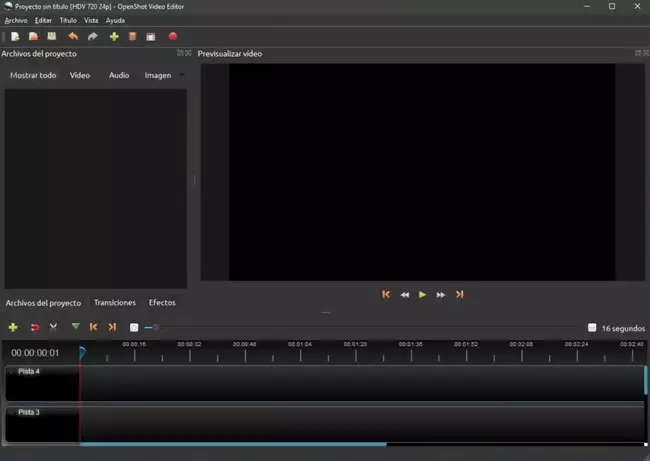
Task: Click the Open Project folder icon
Action: [33, 36]
